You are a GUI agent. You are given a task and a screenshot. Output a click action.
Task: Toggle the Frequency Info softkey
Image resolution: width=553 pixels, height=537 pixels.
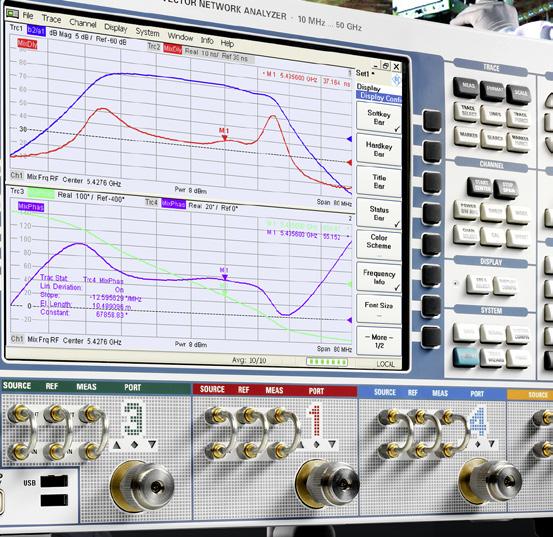(x=379, y=278)
